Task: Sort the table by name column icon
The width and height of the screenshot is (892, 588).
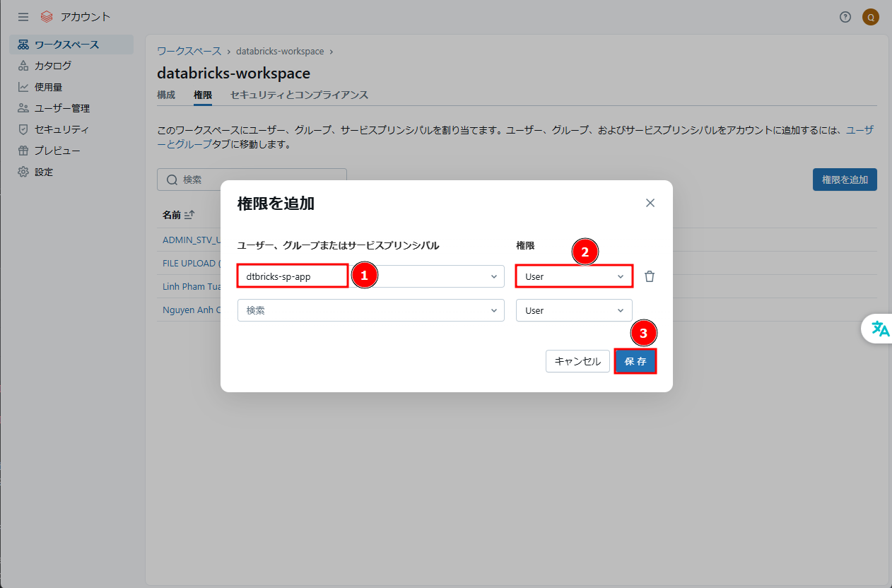Action: click(189, 215)
